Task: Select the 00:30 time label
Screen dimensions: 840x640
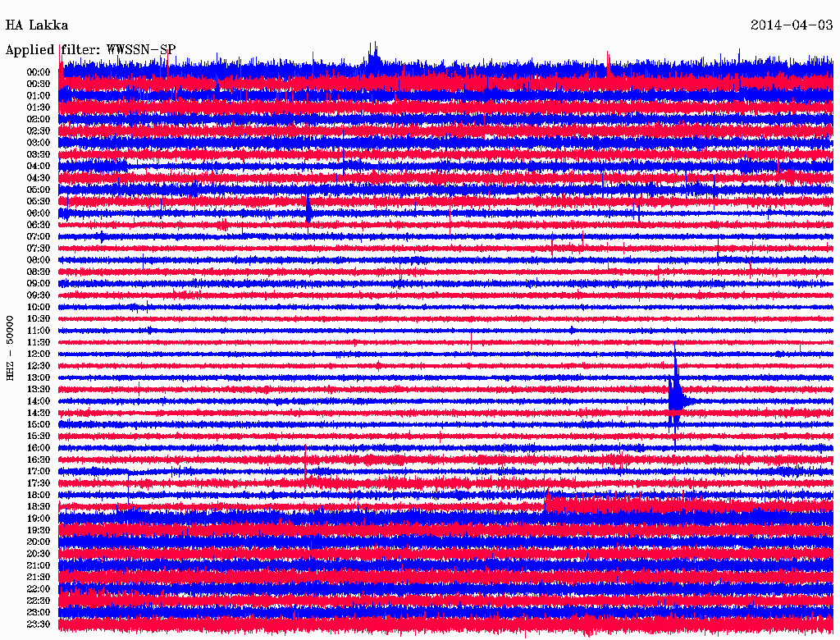Action: (x=39, y=84)
